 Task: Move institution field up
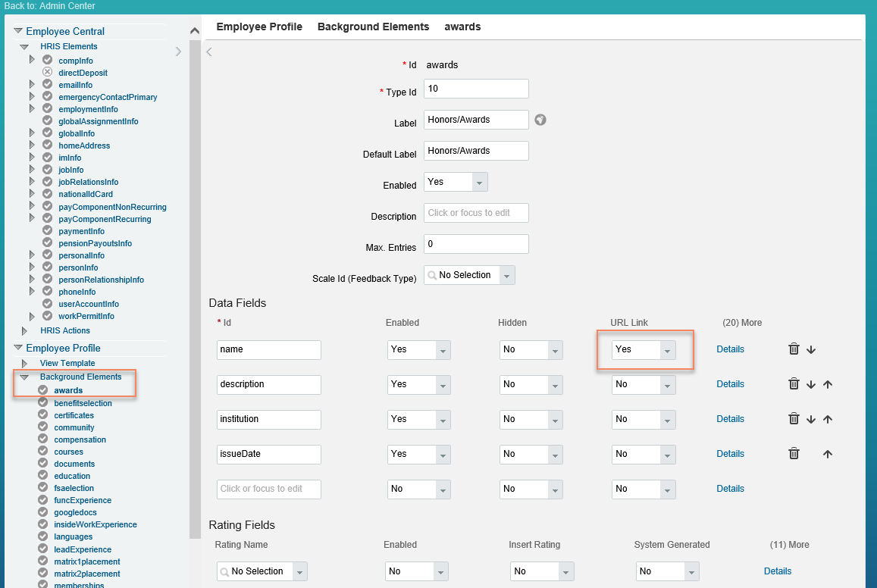click(828, 419)
